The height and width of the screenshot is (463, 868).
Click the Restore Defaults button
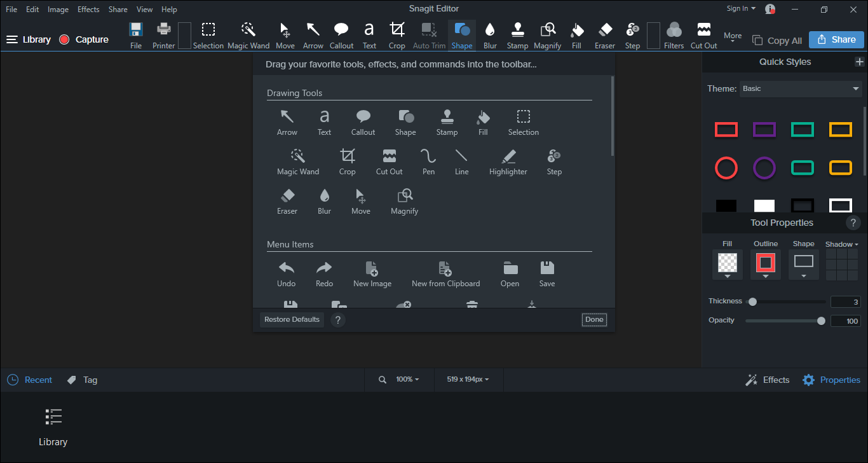pyautogui.click(x=292, y=319)
